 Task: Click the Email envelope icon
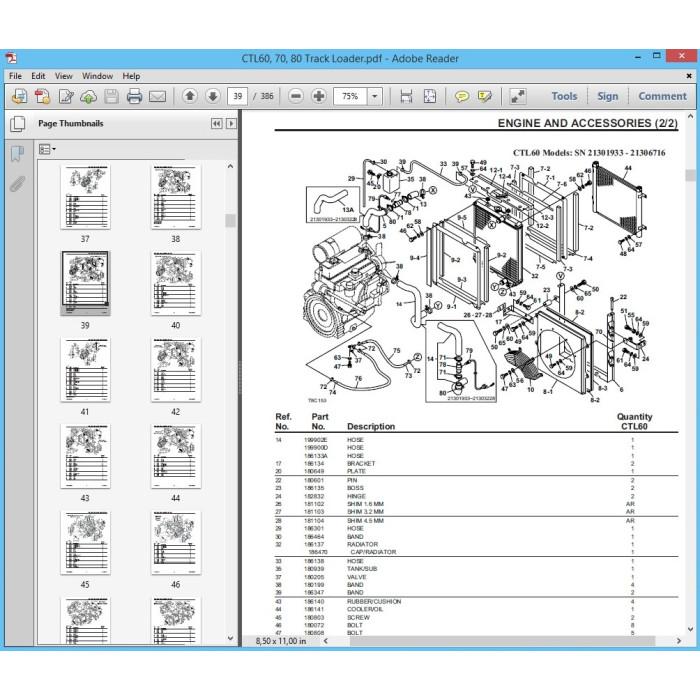(157, 96)
